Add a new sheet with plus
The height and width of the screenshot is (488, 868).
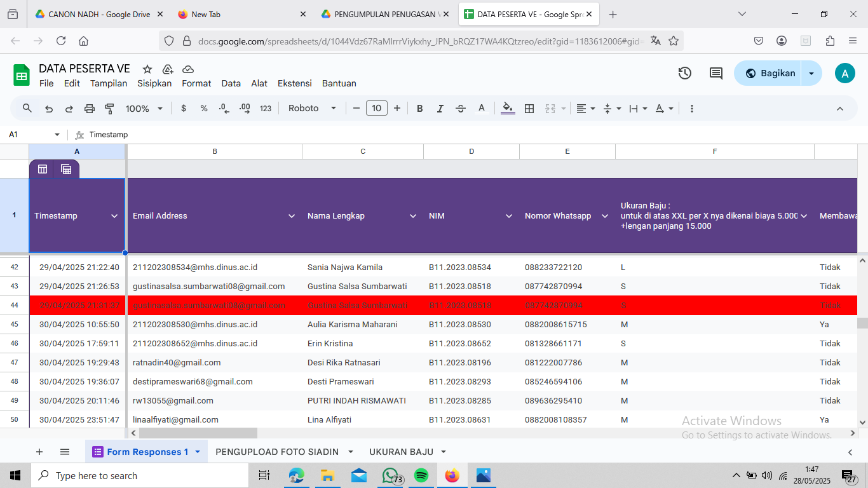pos(39,452)
